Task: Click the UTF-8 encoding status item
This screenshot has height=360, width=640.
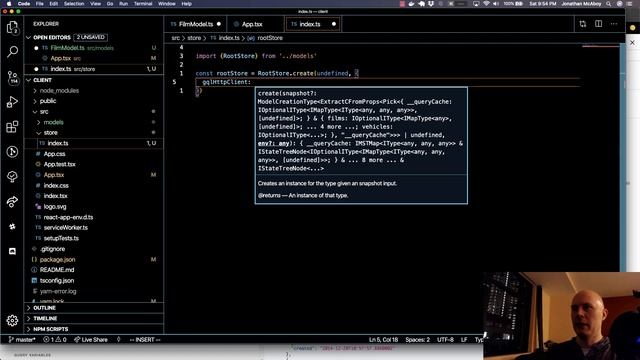Action: tap(445, 340)
